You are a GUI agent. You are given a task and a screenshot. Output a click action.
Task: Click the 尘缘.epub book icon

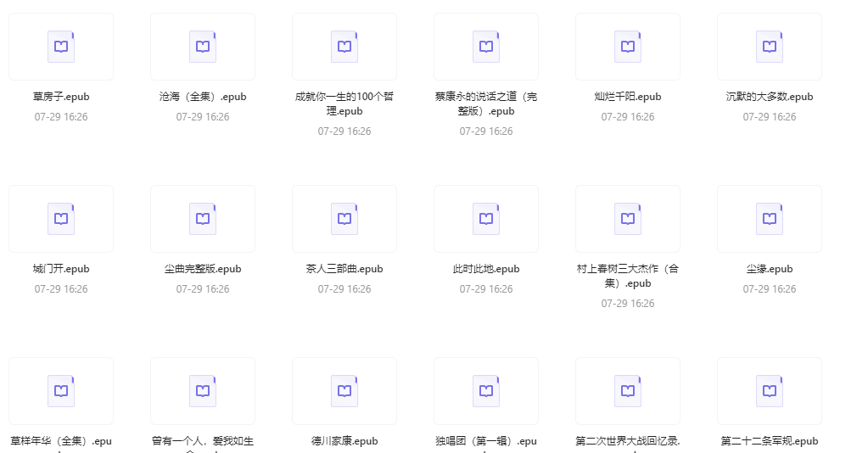[770, 219]
